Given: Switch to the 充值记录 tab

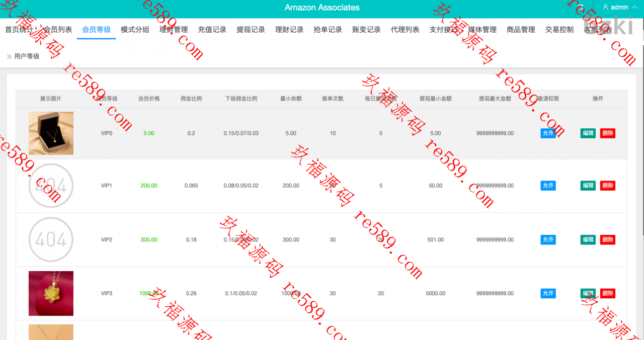Looking at the screenshot, I should click(212, 30).
